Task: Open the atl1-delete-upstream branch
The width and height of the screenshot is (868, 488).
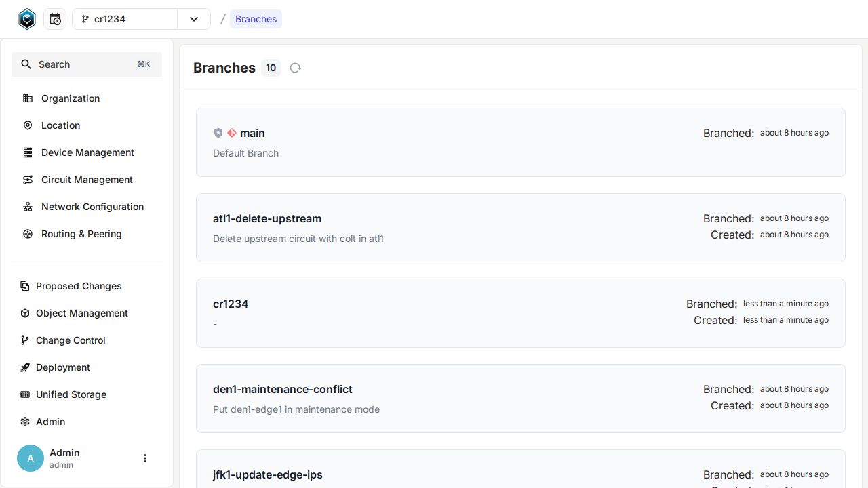Action: click(267, 219)
